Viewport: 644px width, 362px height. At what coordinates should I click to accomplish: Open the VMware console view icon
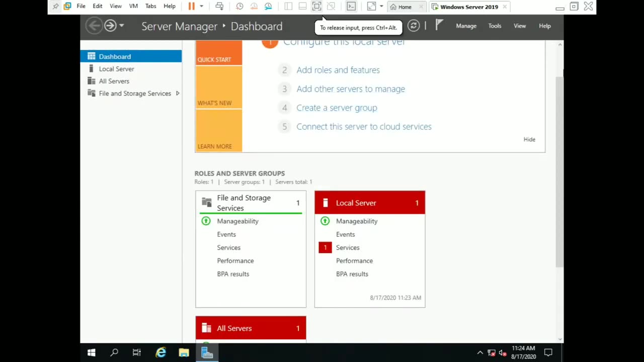[x=351, y=7]
